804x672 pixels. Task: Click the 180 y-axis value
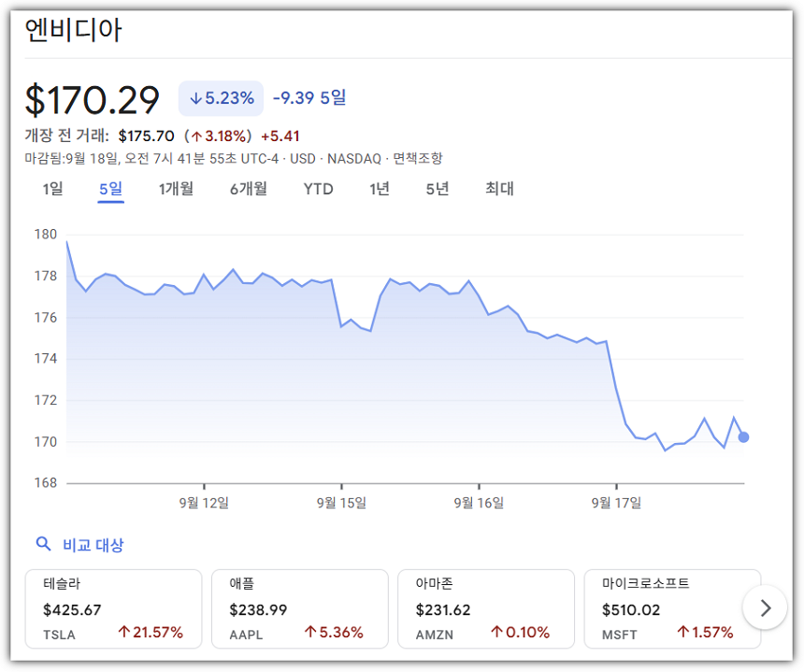pyautogui.click(x=46, y=235)
